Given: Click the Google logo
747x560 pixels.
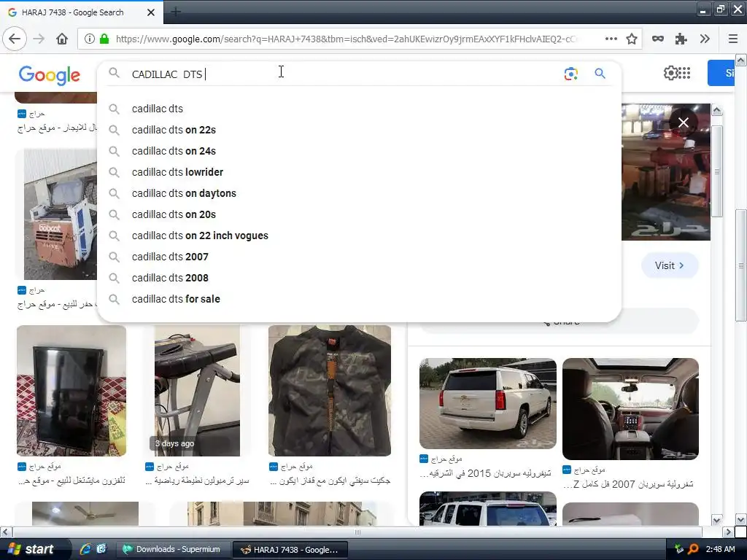Looking at the screenshot, I should [50, 75].
